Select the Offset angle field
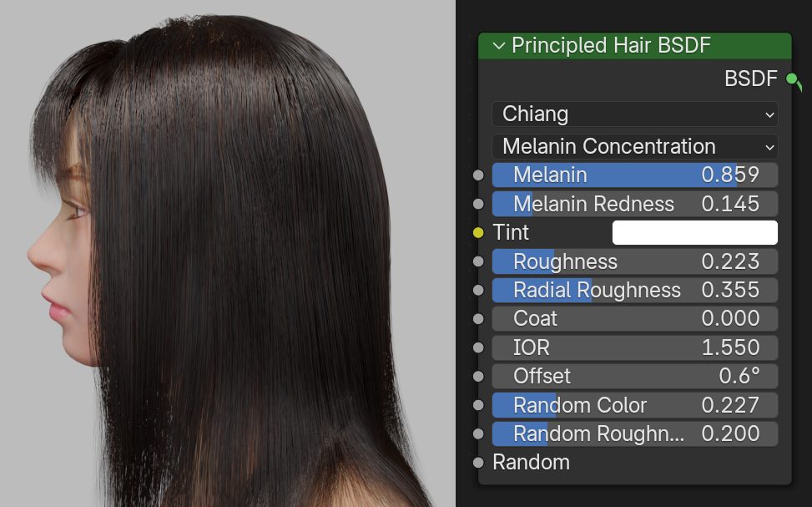Screen dimensions: 812x507 (x=634, y=377)
